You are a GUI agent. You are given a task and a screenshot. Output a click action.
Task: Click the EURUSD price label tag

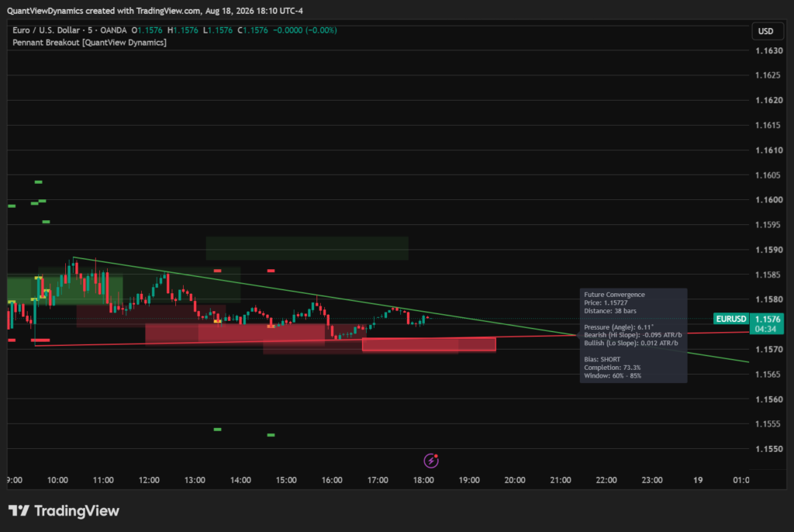pyautogui.click(x=730, y=319)
